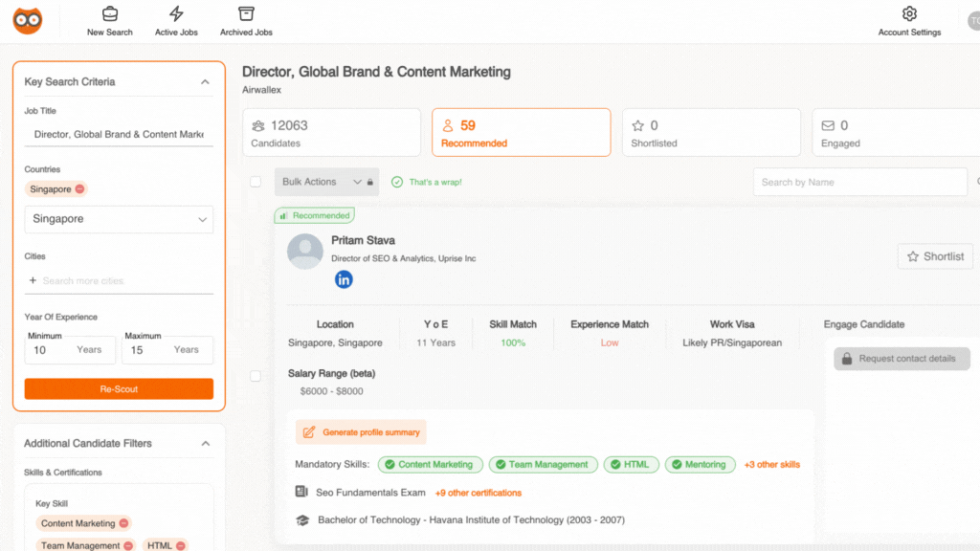980x551 pixels.
Task: Click the Search by Name field
Action: [859, 182]
